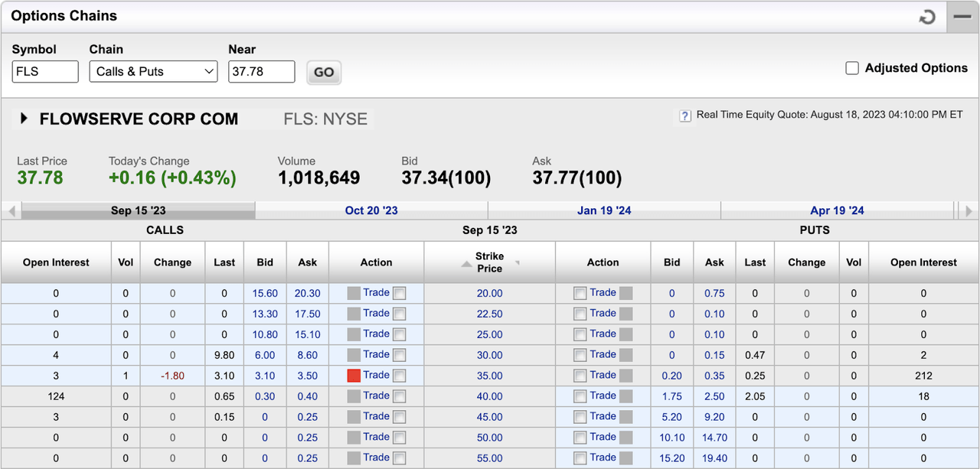
Task: Click gray square beside put Trade at strike 55.00
Action: click(x=626, y=458)
